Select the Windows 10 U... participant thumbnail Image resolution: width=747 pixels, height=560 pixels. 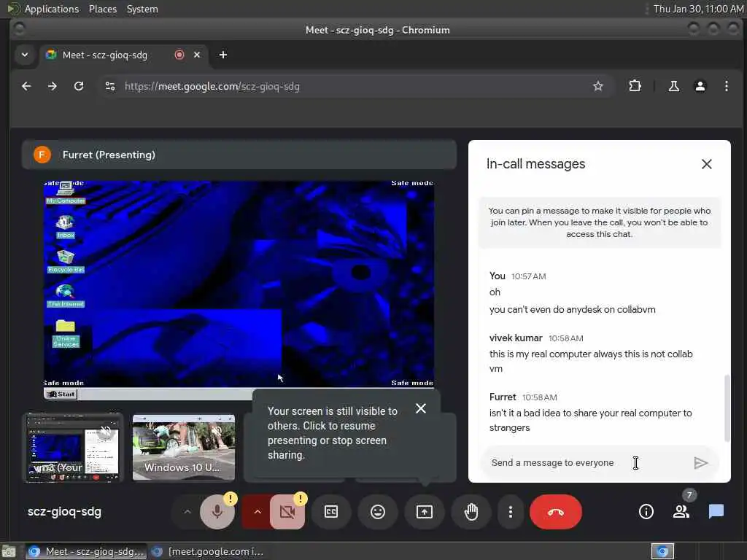click(183, 448)
